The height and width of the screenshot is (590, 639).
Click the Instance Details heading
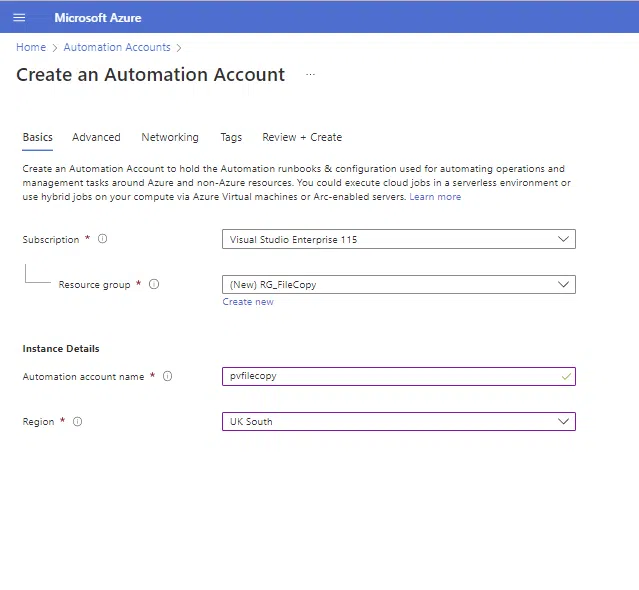[x=61, y=349]
